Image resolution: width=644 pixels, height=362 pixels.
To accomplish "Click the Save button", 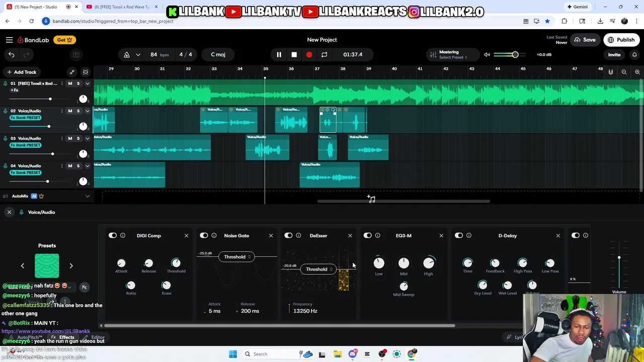I will click(x=585, y=40).
